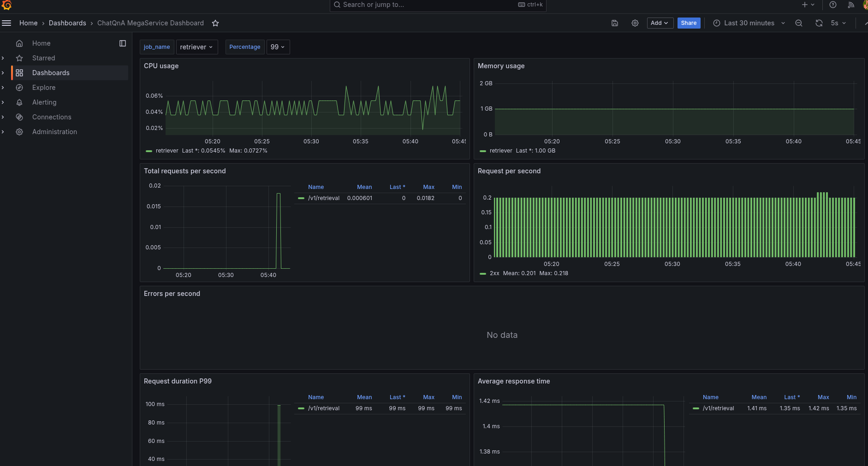Open Errors per second panel title
The height and width of the screenshot is (466, 868).
tap(172, 294)
